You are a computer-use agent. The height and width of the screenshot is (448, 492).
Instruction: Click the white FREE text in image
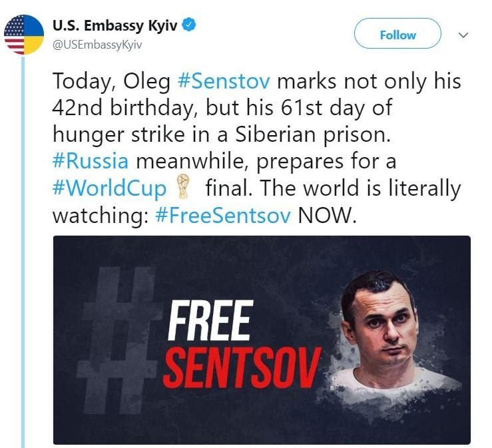pos(210,321)
